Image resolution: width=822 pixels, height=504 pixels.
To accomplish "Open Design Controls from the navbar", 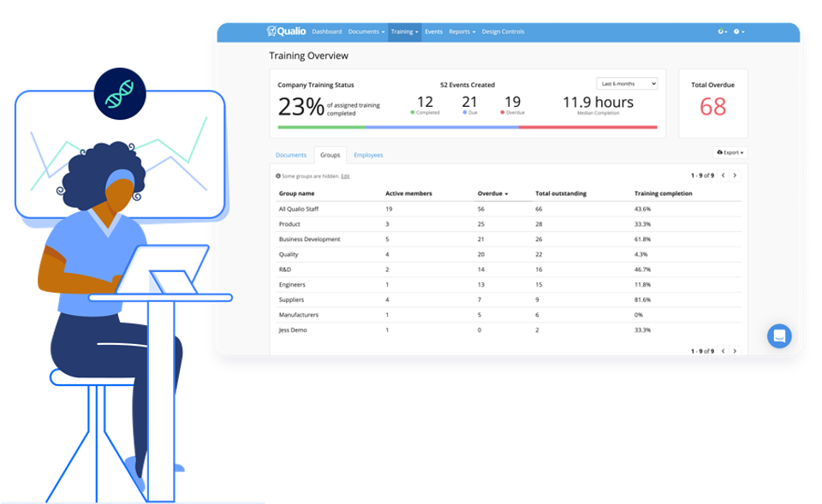I will click(503, 32).
